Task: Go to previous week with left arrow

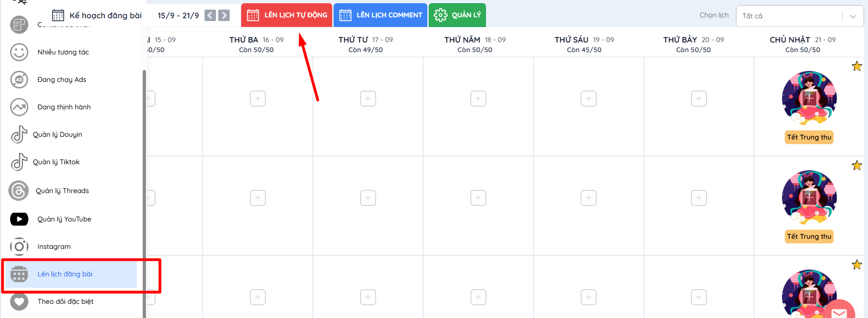Action: click(x=210, y=16)
